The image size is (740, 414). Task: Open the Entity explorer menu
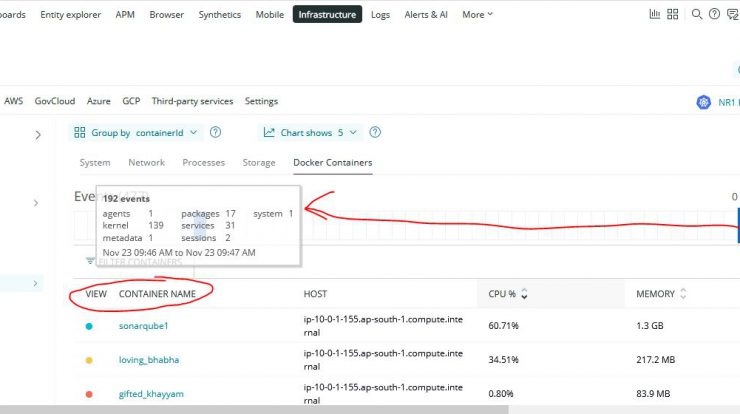coord(70,15)
